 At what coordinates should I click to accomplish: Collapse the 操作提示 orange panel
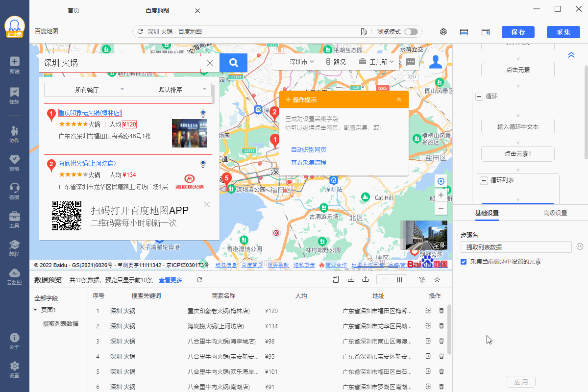click(399, 99)
